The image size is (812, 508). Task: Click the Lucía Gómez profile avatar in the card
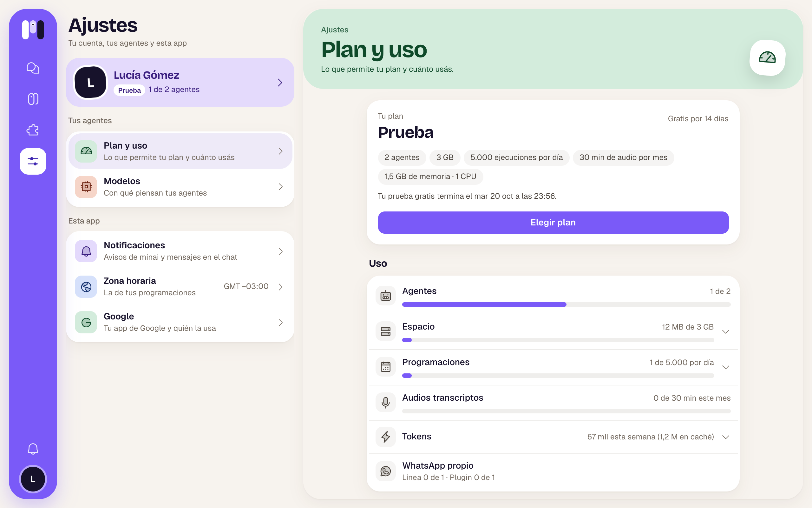[90, 82]
